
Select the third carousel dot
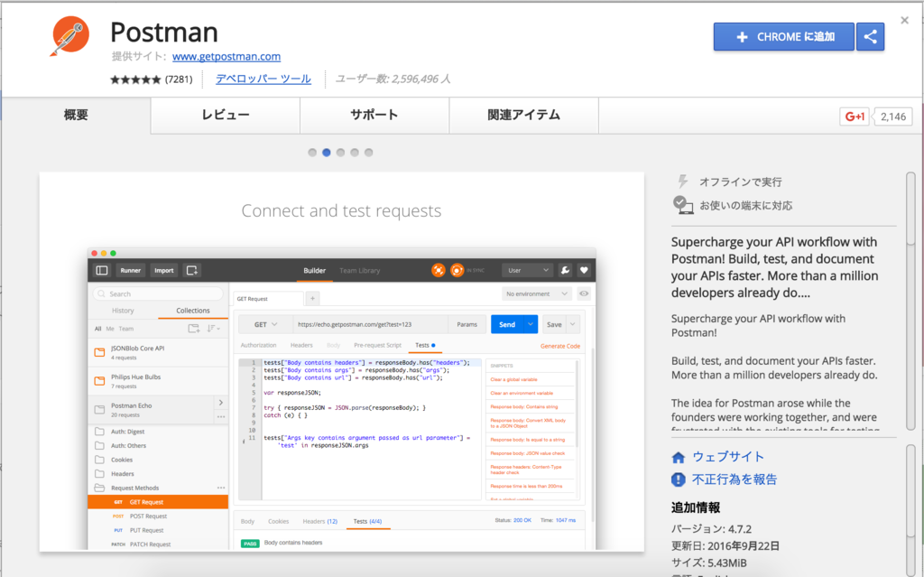point(340,153)
